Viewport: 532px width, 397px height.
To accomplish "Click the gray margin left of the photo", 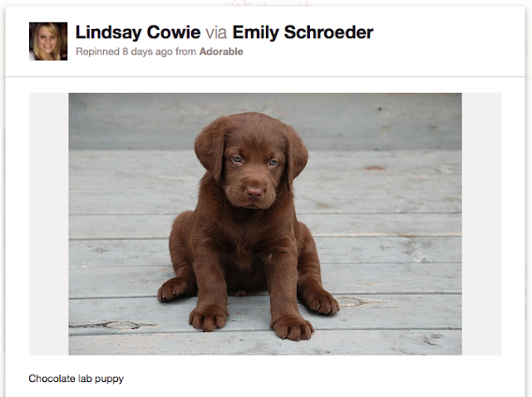I will point(49,224).
